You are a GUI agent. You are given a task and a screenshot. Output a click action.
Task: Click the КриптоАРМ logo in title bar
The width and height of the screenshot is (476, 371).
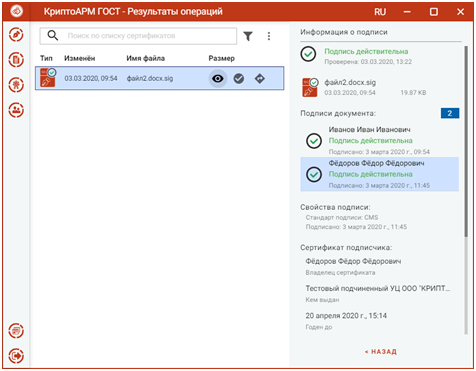coord(16,11)
